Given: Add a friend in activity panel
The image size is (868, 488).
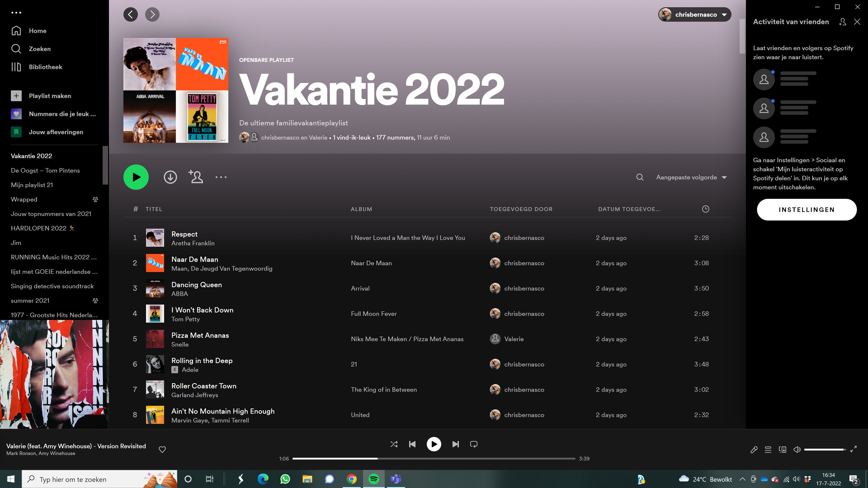Looking at the screenshot, I should (x=842, y=22).
